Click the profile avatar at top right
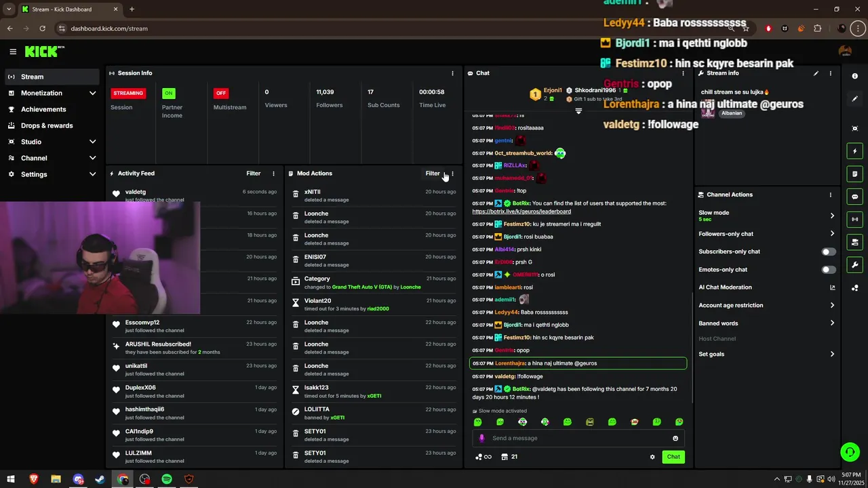Viewport: 868px width, 488px height. [845, 52]
